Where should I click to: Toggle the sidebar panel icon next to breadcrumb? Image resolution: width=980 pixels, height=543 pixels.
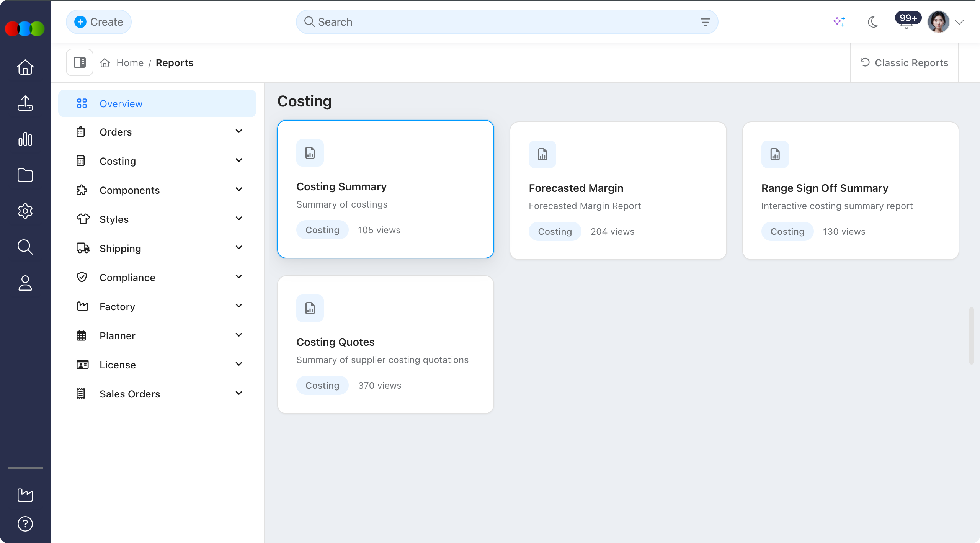pos(80,62)
